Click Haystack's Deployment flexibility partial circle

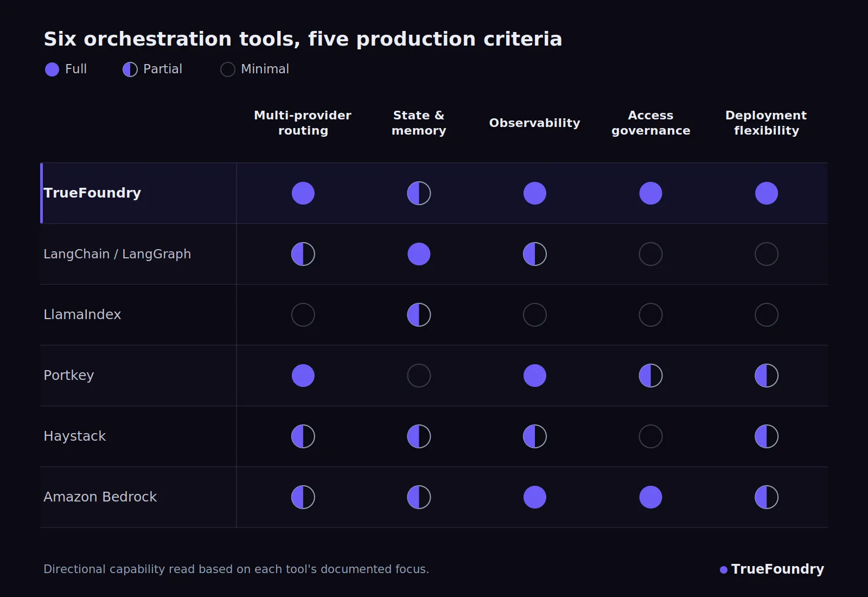pyautogui.click(x=767, y=436)
